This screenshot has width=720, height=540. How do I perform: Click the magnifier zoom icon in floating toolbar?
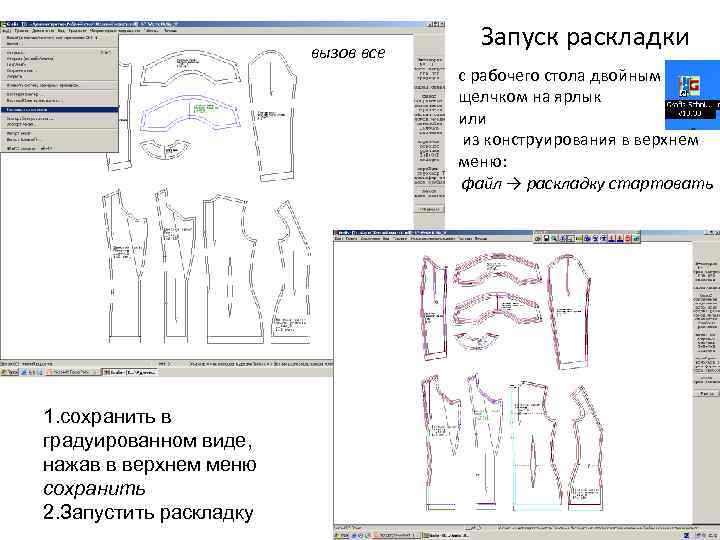coord(554,238)
